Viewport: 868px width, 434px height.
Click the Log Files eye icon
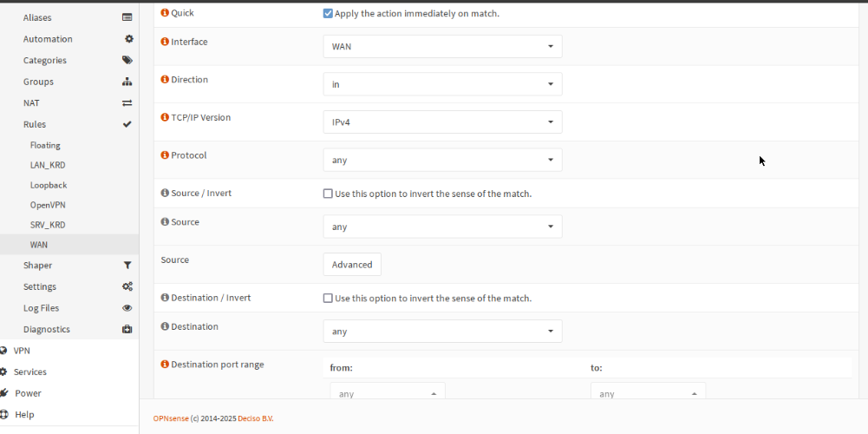click(x=127, y=308)
